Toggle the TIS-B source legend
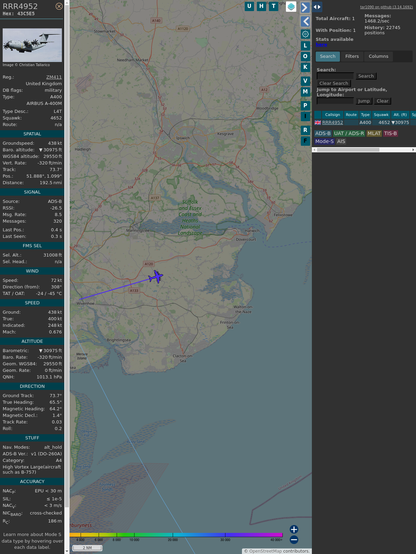This screenshot has height=554, width=416. (x=391, y=134)
